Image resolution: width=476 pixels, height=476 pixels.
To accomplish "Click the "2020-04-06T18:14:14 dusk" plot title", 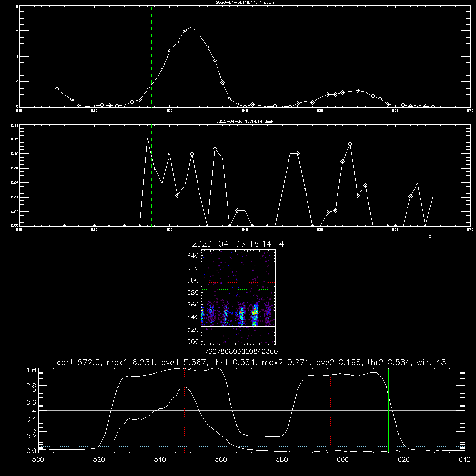I will tap(245, 121).
